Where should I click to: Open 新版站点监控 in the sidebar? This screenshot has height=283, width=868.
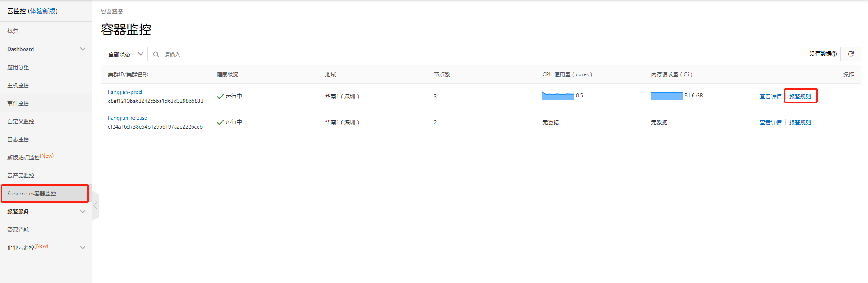[24, 158]
